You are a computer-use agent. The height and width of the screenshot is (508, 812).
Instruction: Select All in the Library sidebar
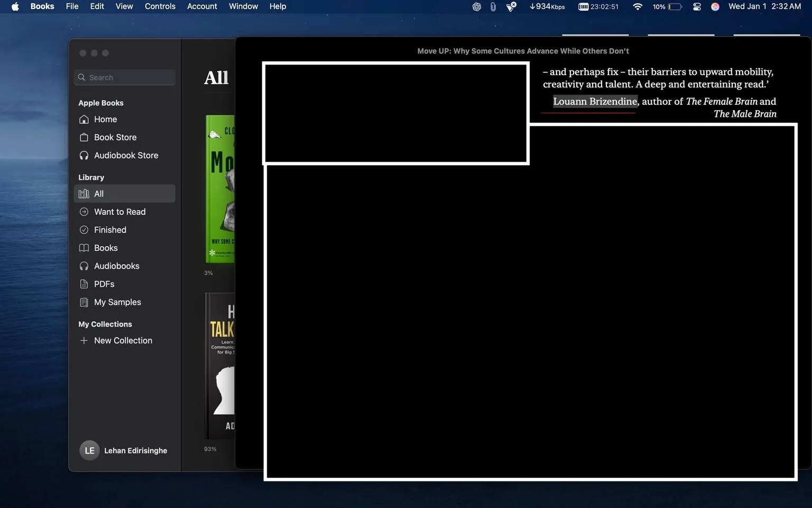point(99,194)
